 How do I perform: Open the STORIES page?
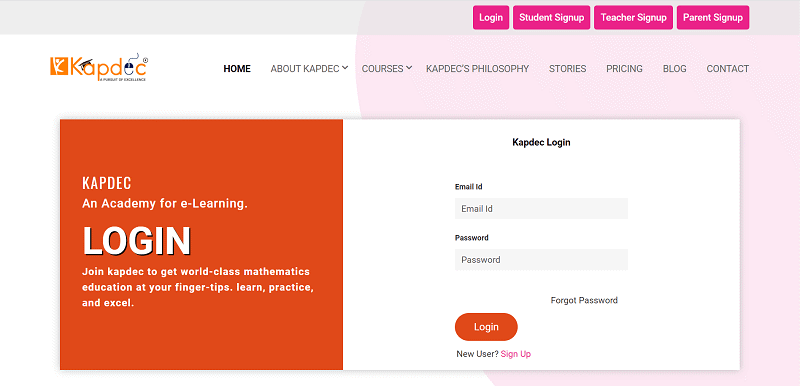[x=567, y=69]
